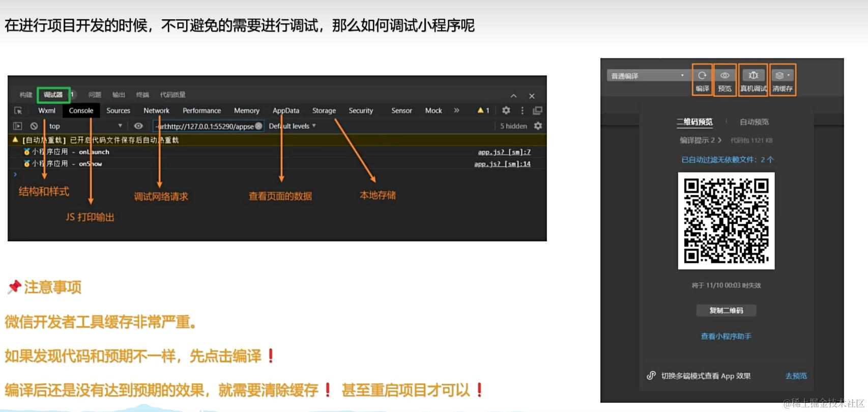This screenshot has width=868, height=412.
Task: Select the 二维码预览 tab
Action: click(x=695, y=122)
